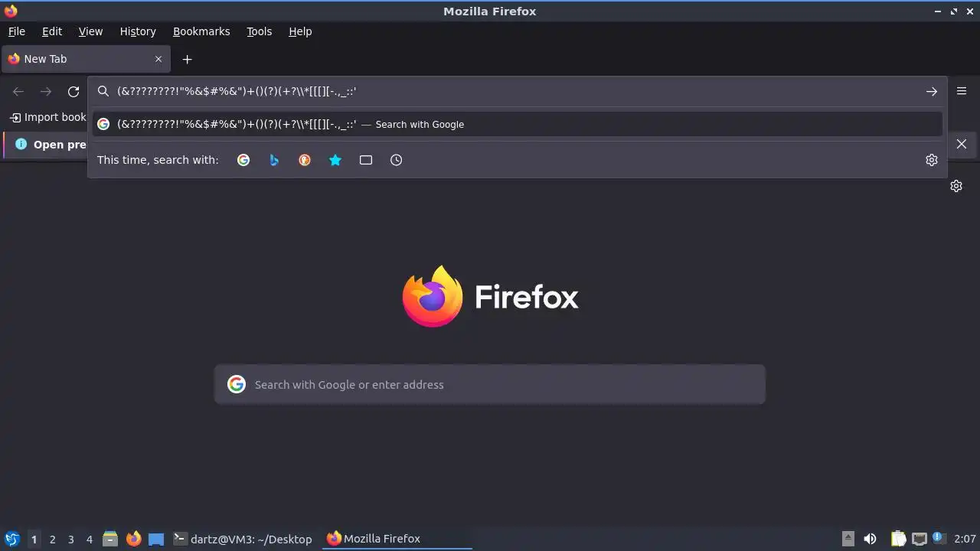Click Import bookmarks button
This screenshot has width=980, height=551.
(47, 117)
